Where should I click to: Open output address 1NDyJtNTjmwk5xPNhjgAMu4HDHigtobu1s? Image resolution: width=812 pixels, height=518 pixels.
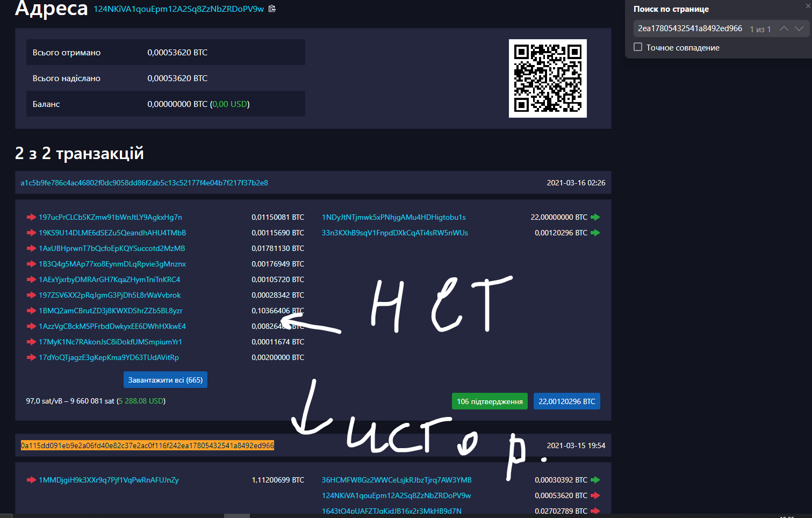point(393,218)
